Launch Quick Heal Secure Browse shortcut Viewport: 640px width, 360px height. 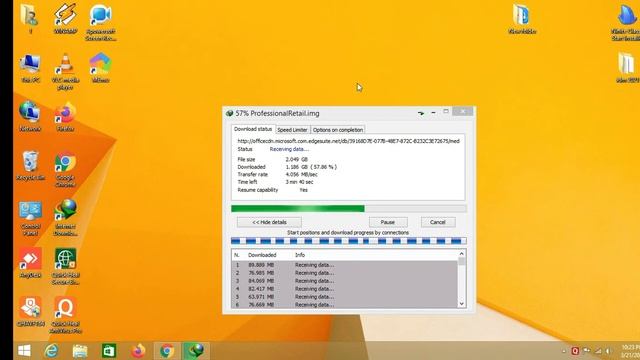click(65, 267)
